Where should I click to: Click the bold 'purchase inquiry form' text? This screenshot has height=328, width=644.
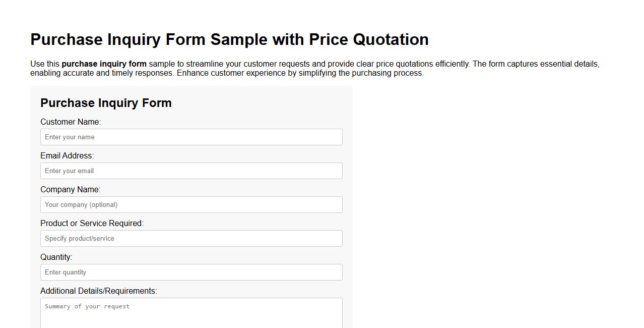[x=104, y=64]
